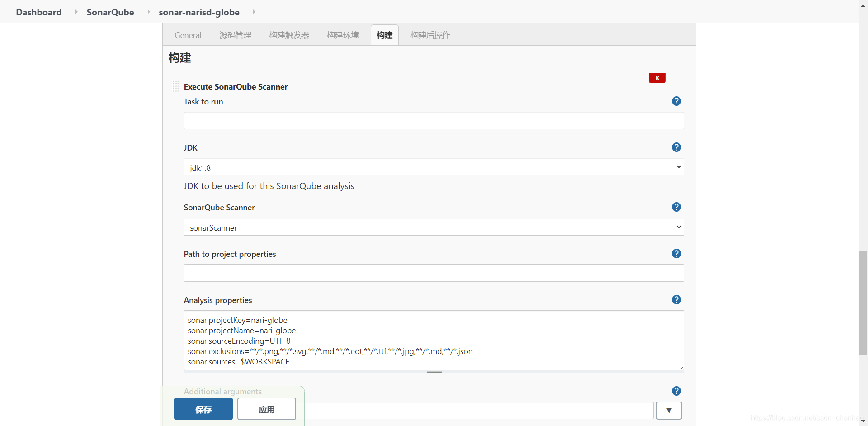Viewport: 868px width, 426px height.
Task: Grab the Analysis properties textarea resize bar
Action: [x=434, y=372]
